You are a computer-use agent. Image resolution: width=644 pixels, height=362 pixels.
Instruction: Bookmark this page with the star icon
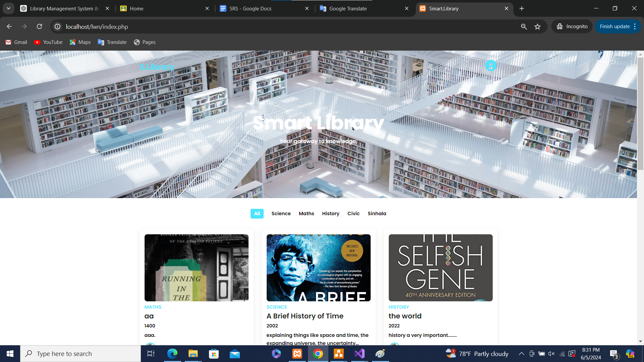(x=538, y=26)
